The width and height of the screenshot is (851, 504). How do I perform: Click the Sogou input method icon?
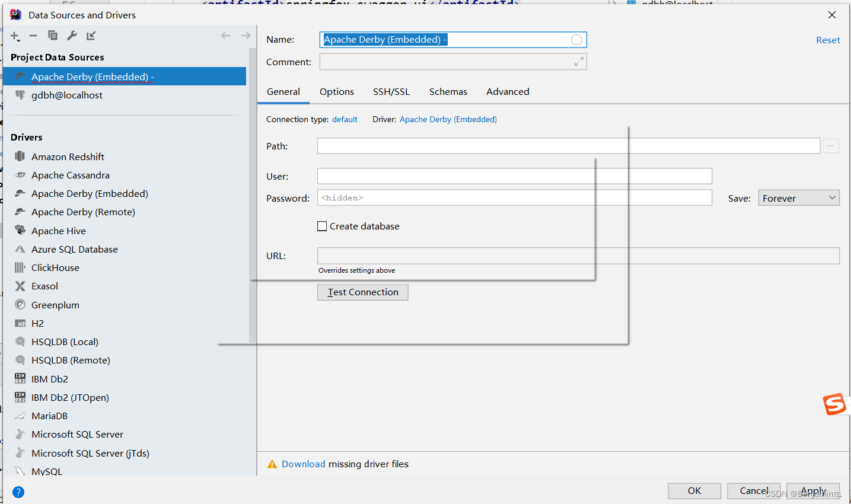click(x=835, y=404)
